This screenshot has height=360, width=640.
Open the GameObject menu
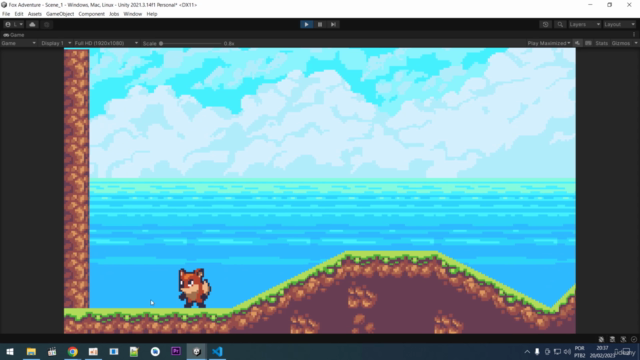coord(60,14)
